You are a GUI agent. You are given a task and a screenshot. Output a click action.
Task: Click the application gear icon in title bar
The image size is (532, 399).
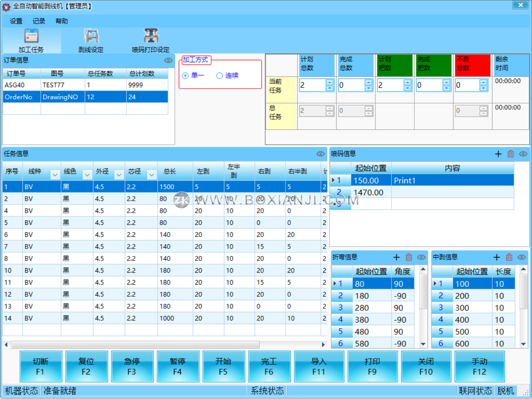click(6, 6)
